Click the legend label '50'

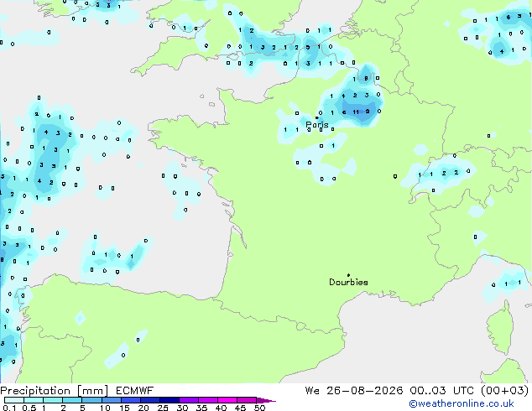coord(259,408)
